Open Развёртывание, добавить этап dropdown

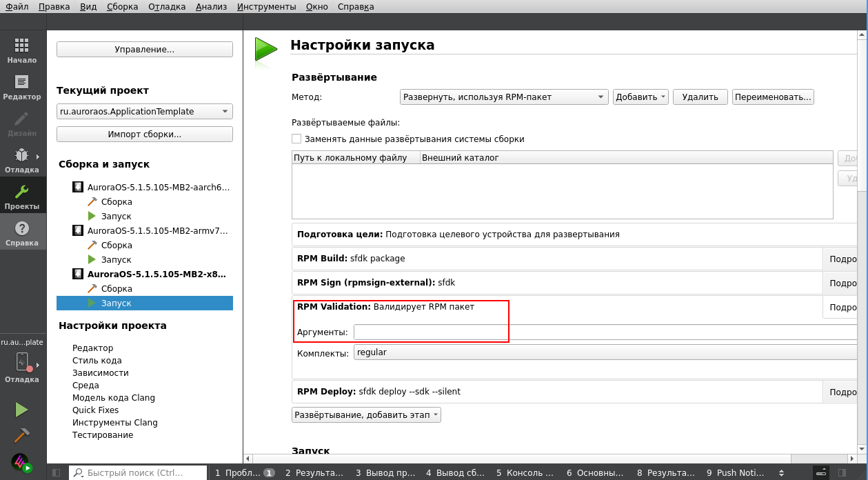tap(366, 414)
